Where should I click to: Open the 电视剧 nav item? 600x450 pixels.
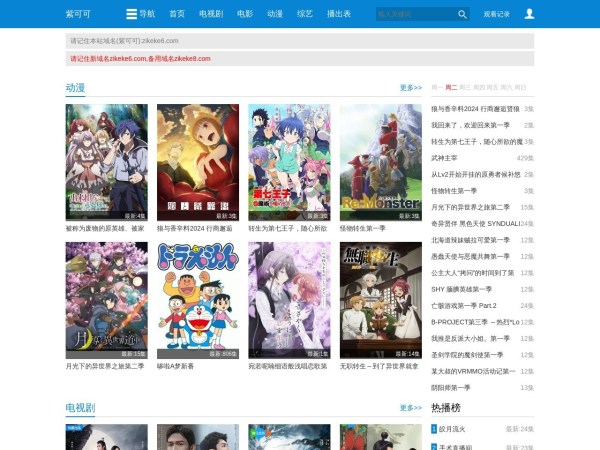click(x=211, y=14)
